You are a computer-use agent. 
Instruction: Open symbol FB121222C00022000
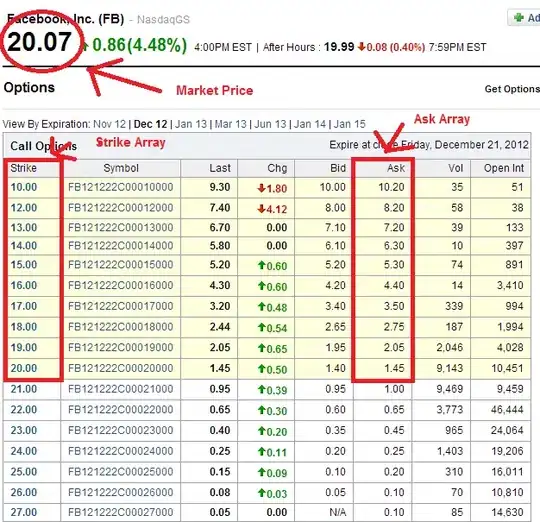121,409
